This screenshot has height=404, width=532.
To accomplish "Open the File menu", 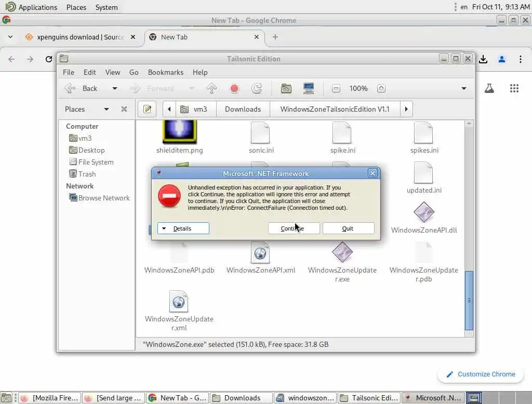I will pyautogui.click(x=68, y=72).
